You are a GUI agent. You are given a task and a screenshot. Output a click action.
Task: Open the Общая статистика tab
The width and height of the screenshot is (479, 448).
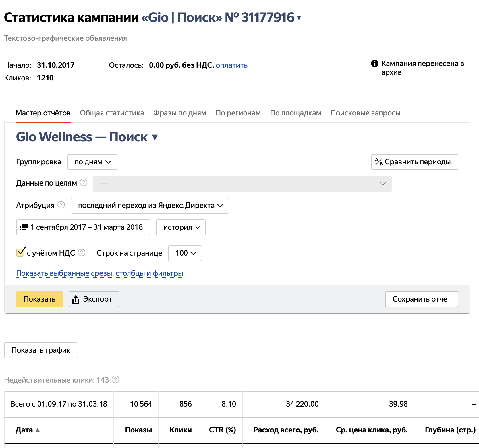(x=112, y=113)
